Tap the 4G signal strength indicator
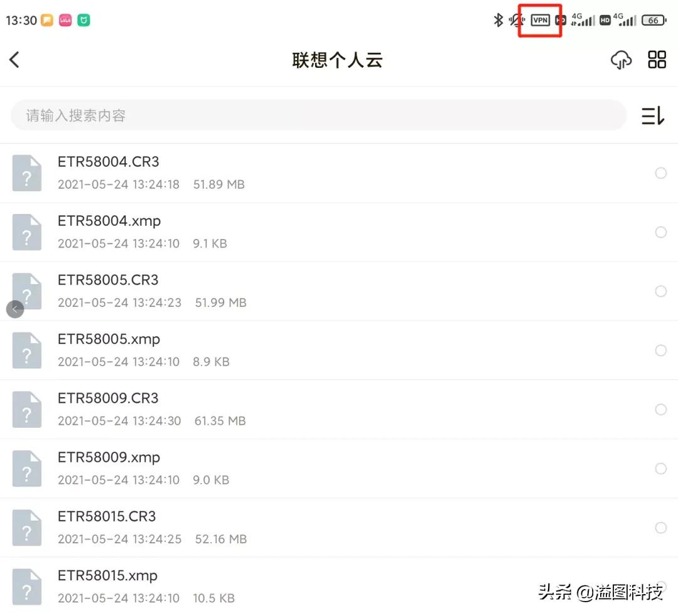The height and width of the screenshot is (616, 678). [584, 19]
